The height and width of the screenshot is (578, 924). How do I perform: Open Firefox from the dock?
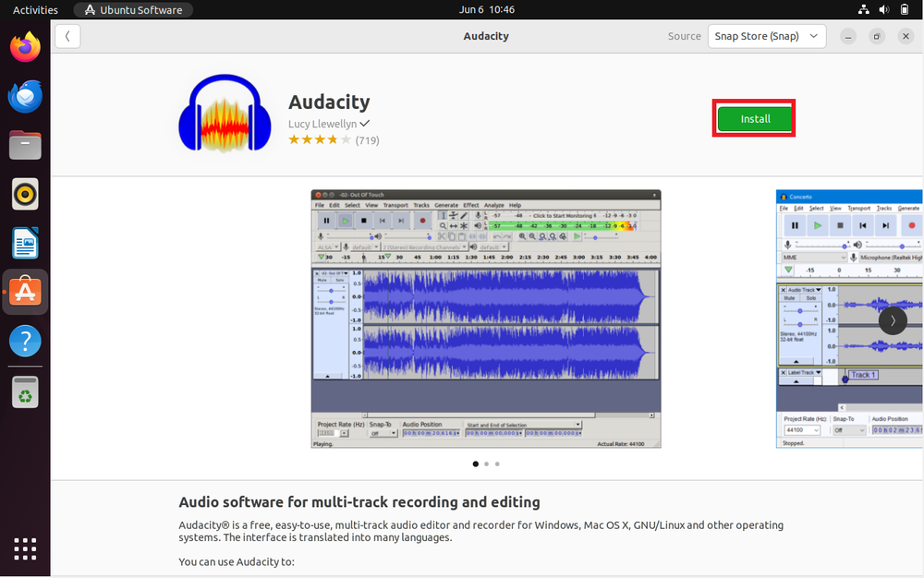click(x=25, y=46)
